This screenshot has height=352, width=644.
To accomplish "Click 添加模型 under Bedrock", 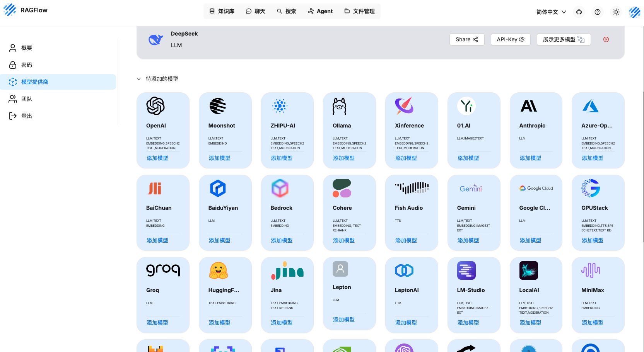I will 282,240.
